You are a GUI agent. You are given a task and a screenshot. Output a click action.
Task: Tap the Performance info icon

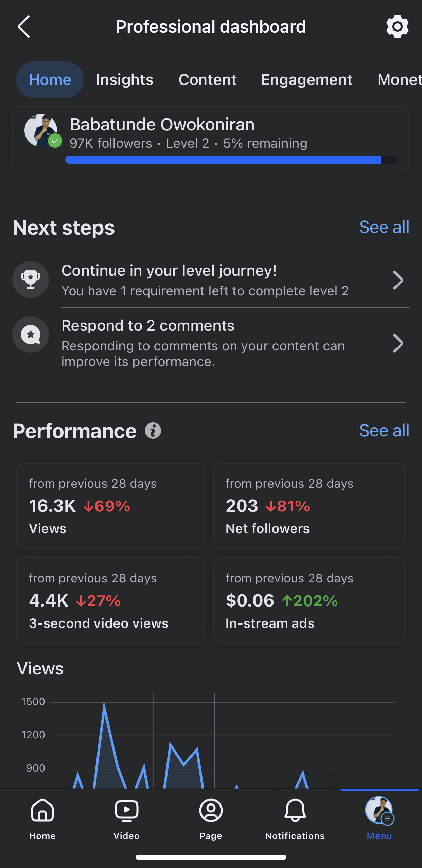(x=153, y=431)
